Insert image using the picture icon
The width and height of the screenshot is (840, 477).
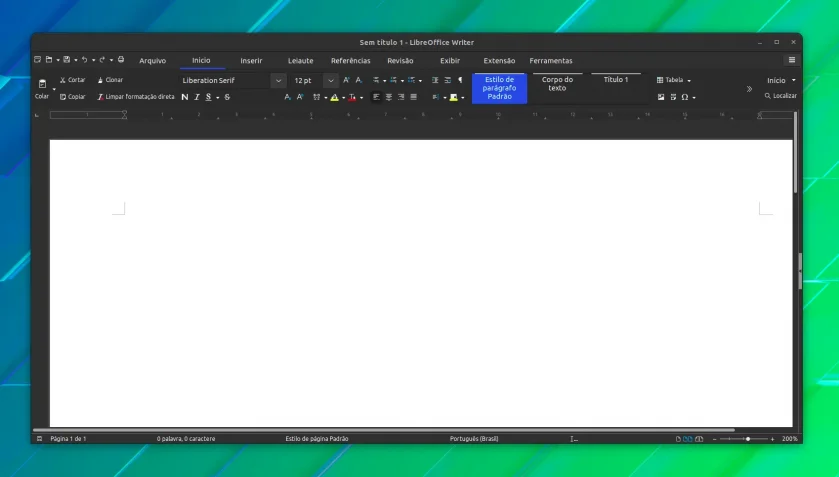coord(661,97)
